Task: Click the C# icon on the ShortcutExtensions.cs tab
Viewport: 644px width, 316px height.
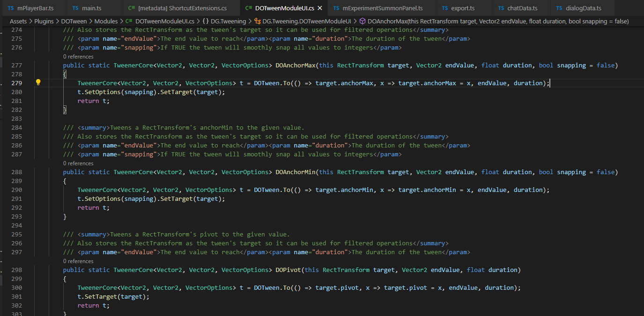Action: [132, 7]
